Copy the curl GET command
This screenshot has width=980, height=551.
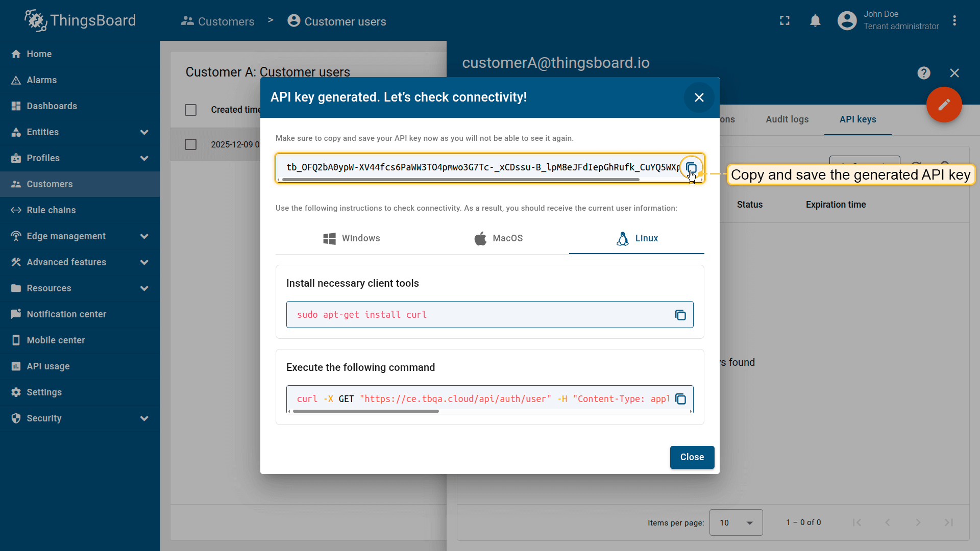coord(680,399)
